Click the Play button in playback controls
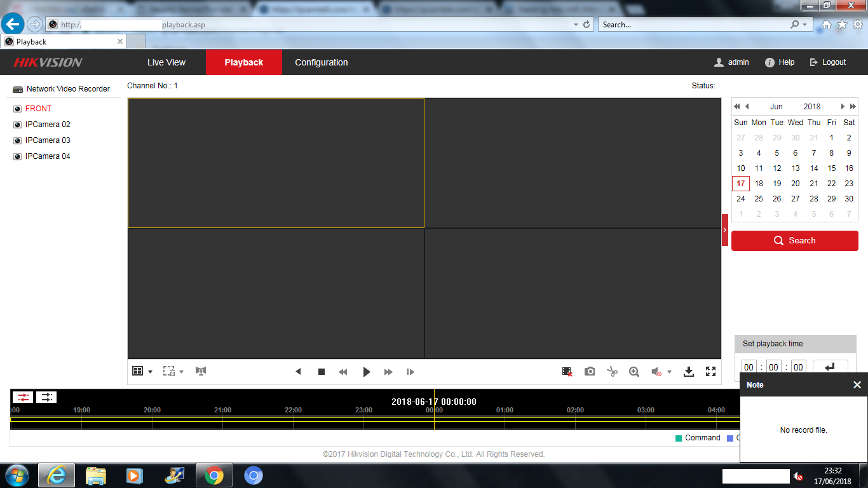Screen dimensions: 868x488 pyautogui.click(x=366, y=372)
